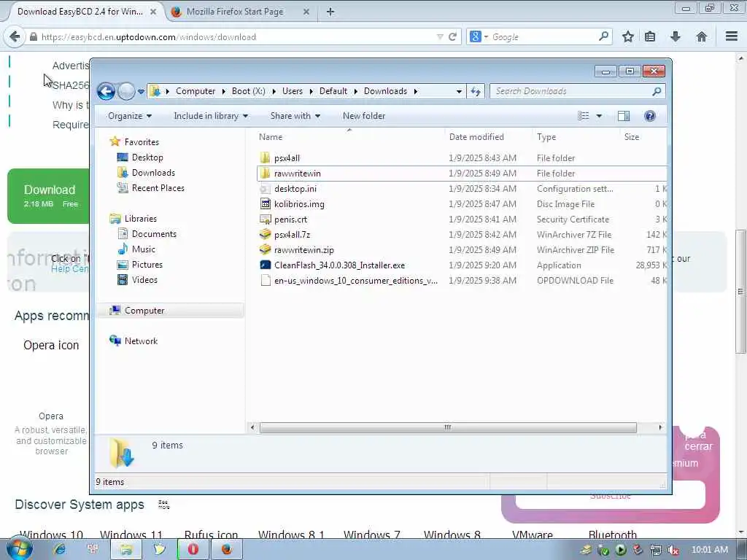The height and width of the screenshot is (560, 747).
Task: Open Firefox downloads arrow icon
Action: coord(675,36)
